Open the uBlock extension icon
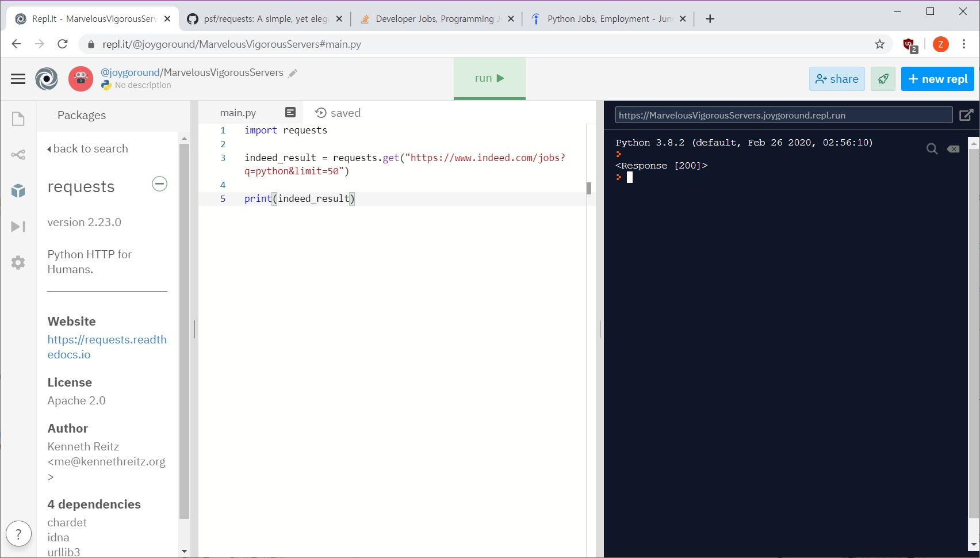 (x=909, y=45)
